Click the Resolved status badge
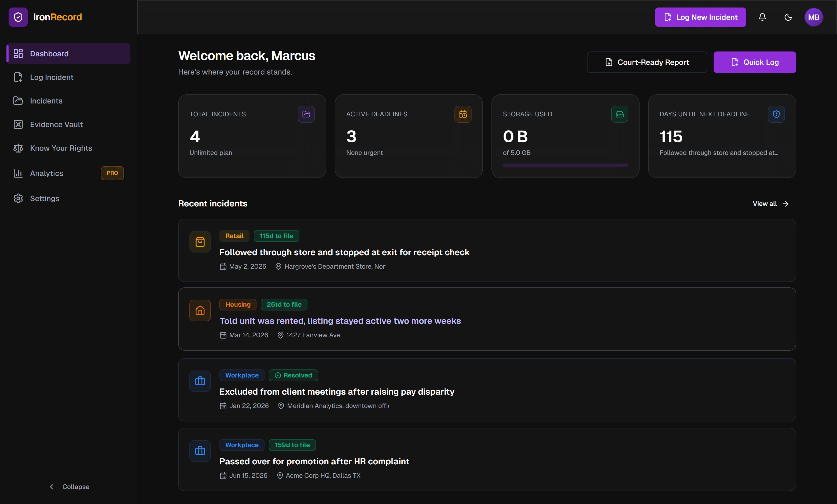 293,375
